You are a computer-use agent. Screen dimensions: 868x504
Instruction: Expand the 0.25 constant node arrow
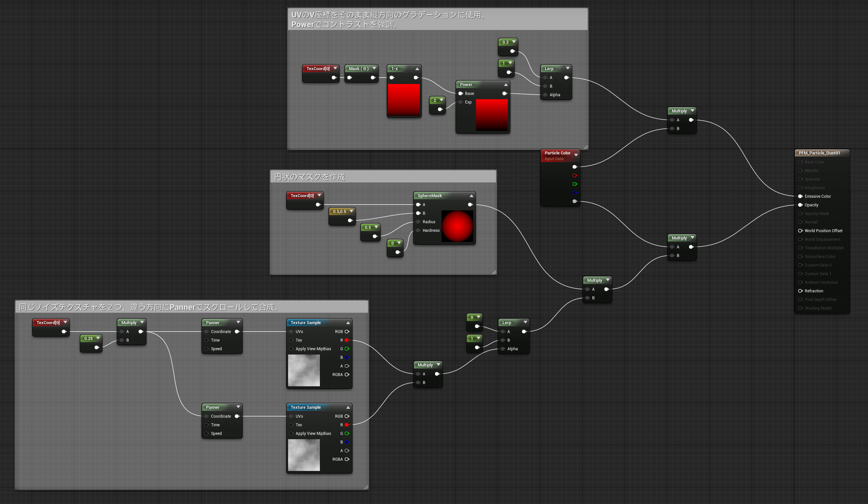pyautogui.click(x=98, y=338)
